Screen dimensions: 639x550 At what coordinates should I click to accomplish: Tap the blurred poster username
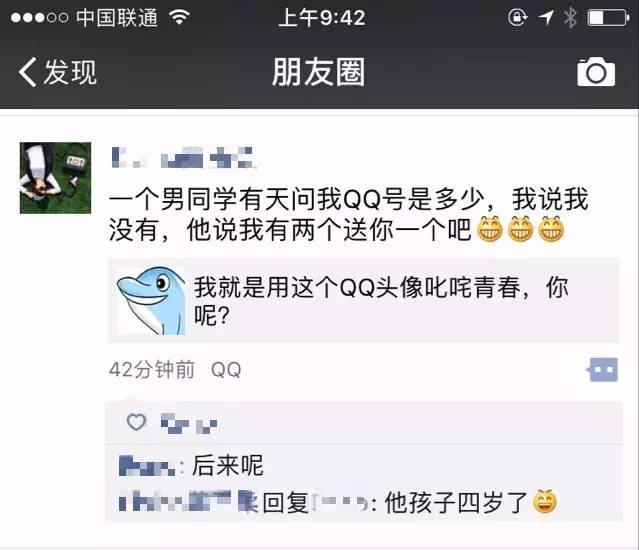(183, 158)
